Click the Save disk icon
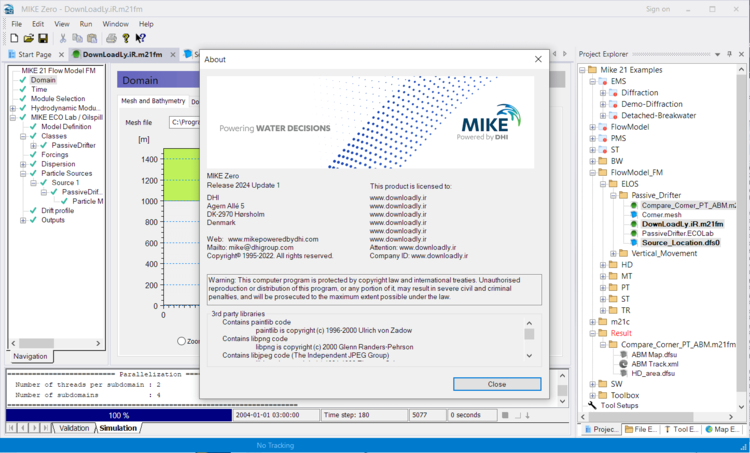Image resolution: width=750 pixels, height=453 pixels. pyautogui.click(x=43, y=38)
